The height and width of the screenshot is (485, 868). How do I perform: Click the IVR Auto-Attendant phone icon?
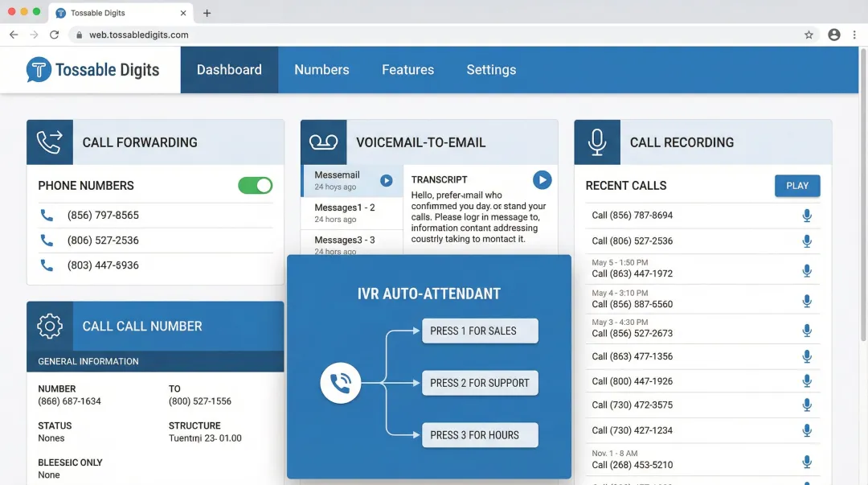[x=340, y=383]
